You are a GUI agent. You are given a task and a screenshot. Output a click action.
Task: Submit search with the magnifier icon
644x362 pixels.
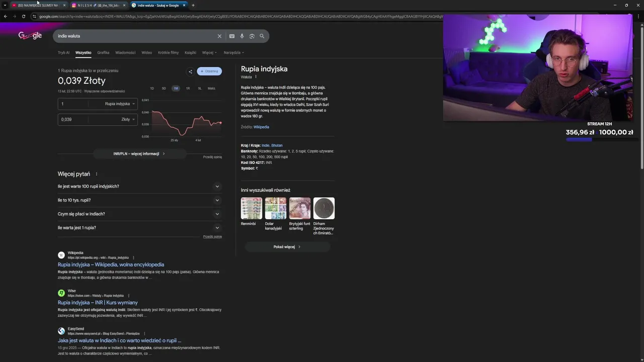coord(262,36)
